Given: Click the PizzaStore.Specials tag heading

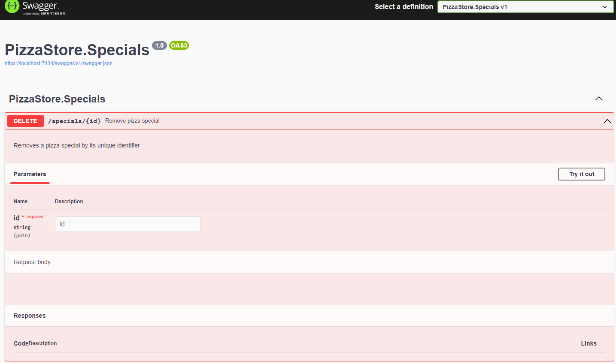Looking at the screenshot, I should (x=57, y=99).
